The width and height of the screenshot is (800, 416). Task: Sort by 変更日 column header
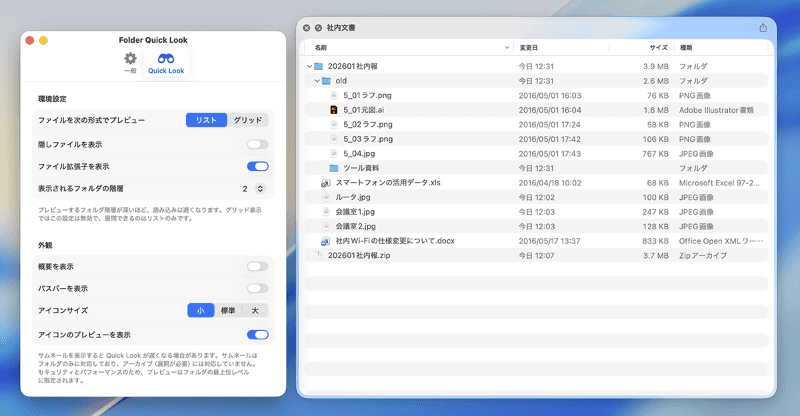[529, 47]
